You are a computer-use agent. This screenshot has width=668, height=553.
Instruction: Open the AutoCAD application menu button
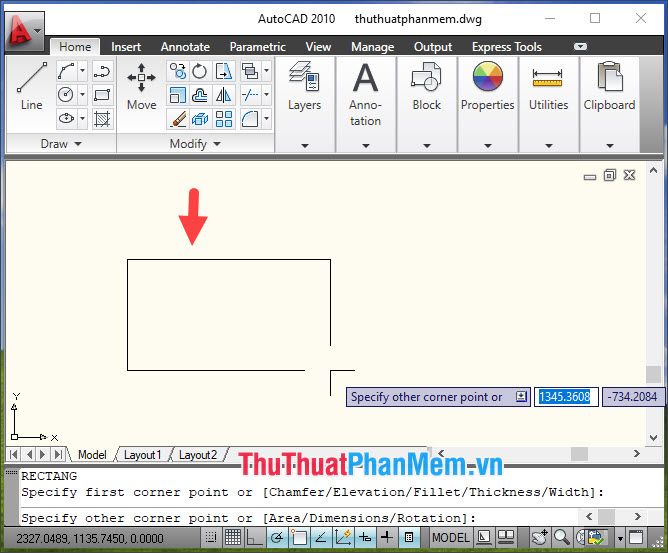click(x=25, y=30)
